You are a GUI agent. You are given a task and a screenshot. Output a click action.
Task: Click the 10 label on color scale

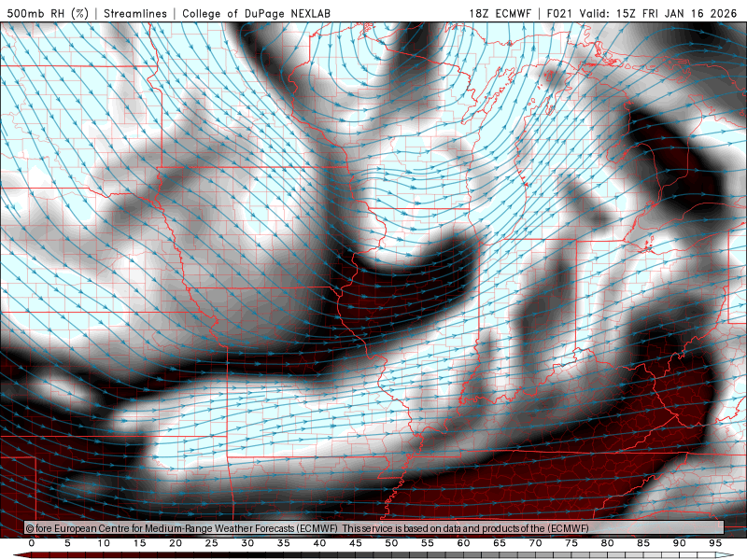pyautogui.click(x=104, y=543)
